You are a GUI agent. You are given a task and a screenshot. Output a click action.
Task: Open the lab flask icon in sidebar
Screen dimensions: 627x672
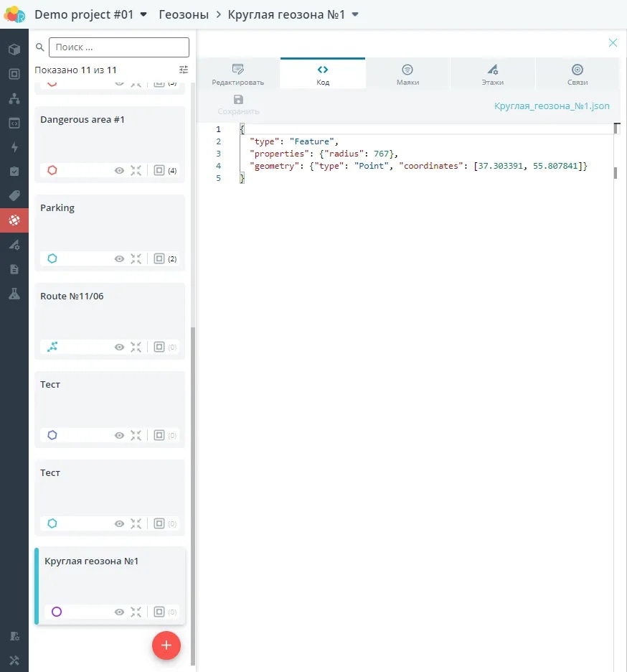(x=14, y=293)
